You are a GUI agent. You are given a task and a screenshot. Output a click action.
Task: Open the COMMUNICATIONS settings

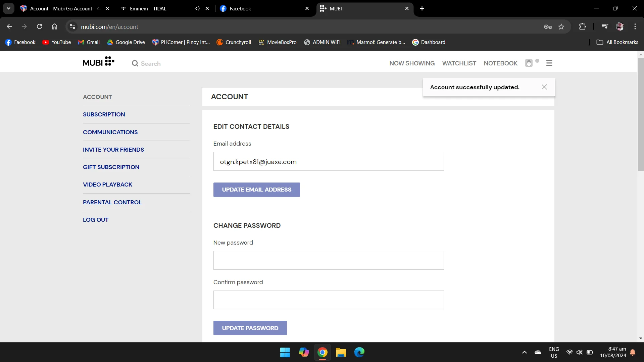[110, 132]
